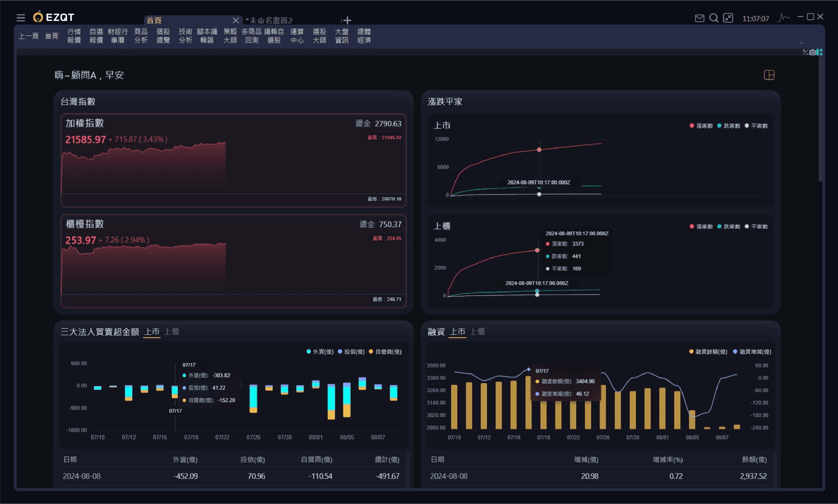Image resolution: width=838 pixels, height=504 pixels.
Task: Click the line chart signal icon
Action: tap(783, 18)
